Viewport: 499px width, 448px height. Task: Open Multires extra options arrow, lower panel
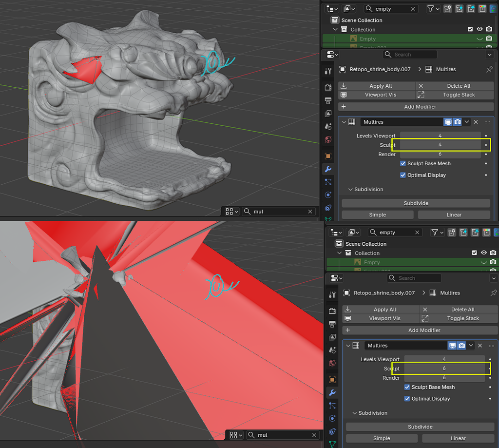pos(471,346)
